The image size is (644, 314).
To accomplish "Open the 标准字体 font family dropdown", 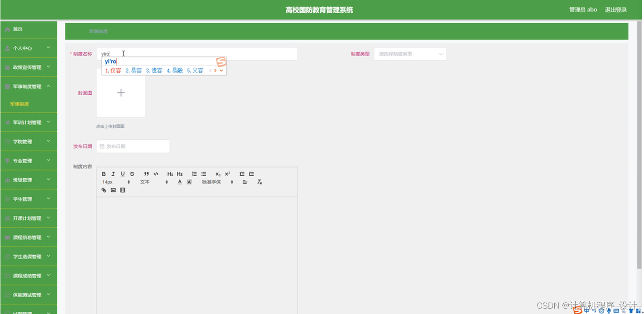I will (x=217, y=182).
